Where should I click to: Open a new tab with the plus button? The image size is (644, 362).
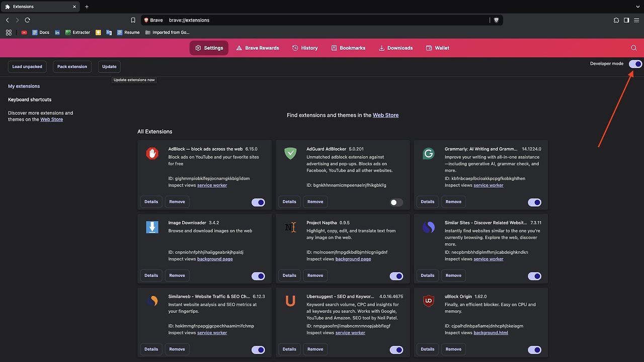pyautogui.click(x=87, y=7)
